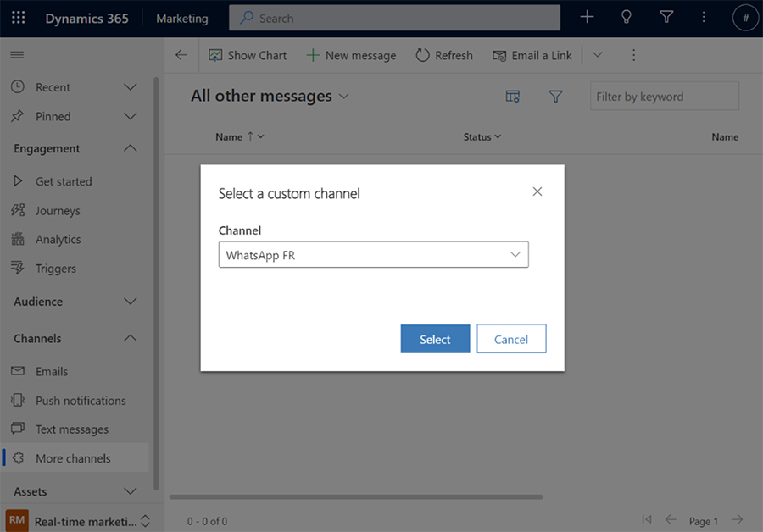
Task: Click the Select button in the dialog
Action: pyautogui.click(x=435, y=338)
